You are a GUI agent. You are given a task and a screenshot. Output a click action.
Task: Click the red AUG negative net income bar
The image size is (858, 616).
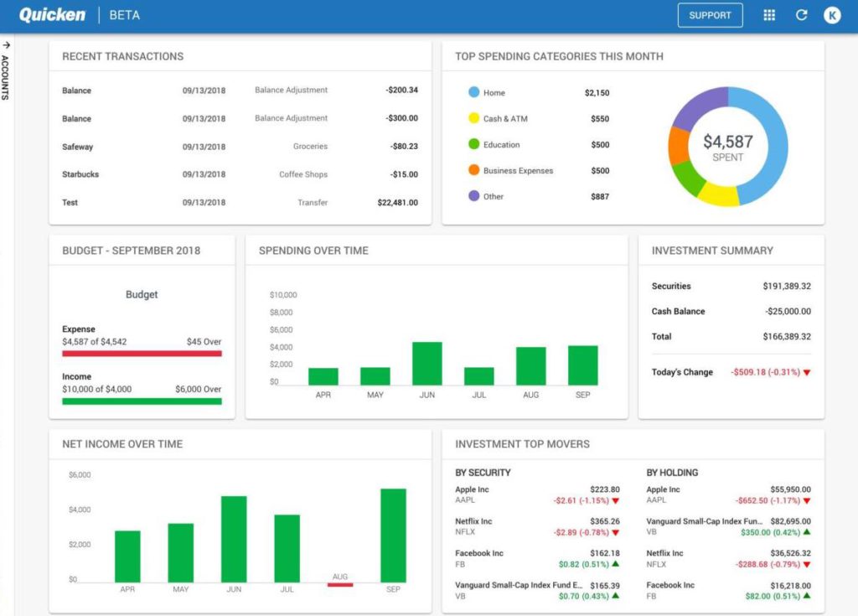coord(340,585)
